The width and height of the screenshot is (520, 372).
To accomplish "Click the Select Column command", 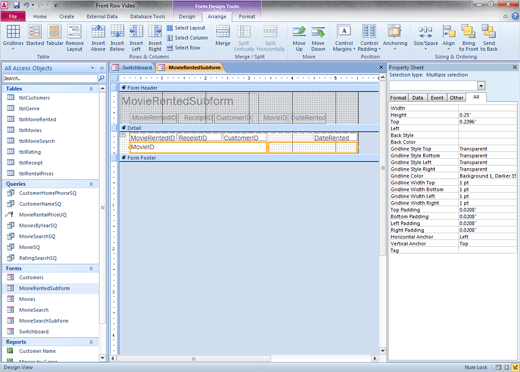I will [x=187, y=38].
